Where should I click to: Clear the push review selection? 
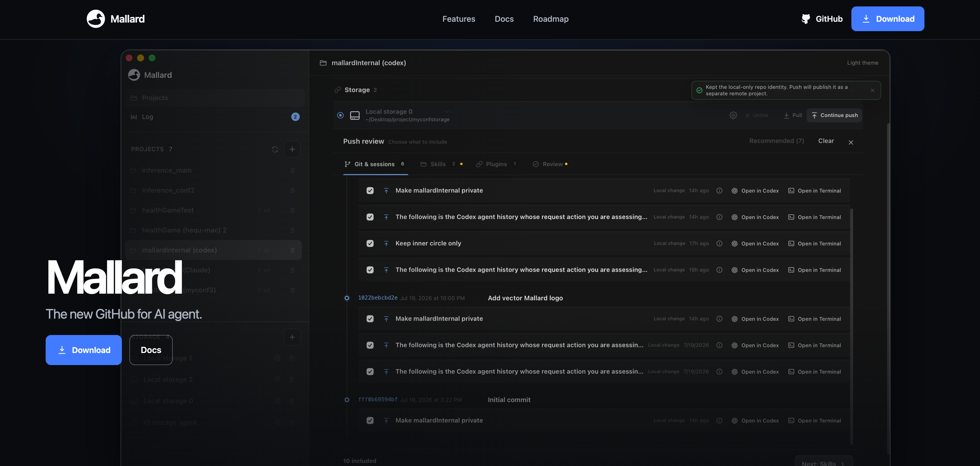(x=826, y=141)
